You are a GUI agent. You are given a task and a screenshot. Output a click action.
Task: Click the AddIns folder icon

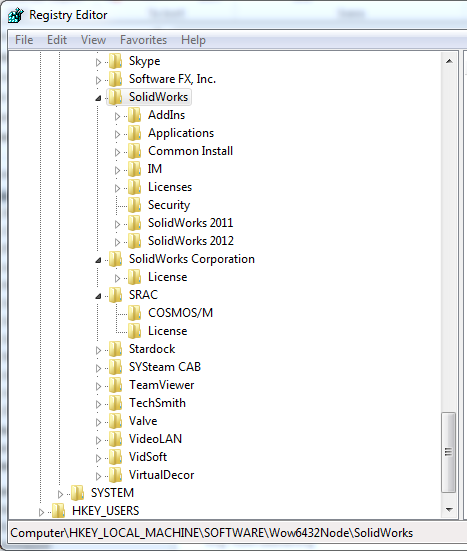tap(134, 115)
